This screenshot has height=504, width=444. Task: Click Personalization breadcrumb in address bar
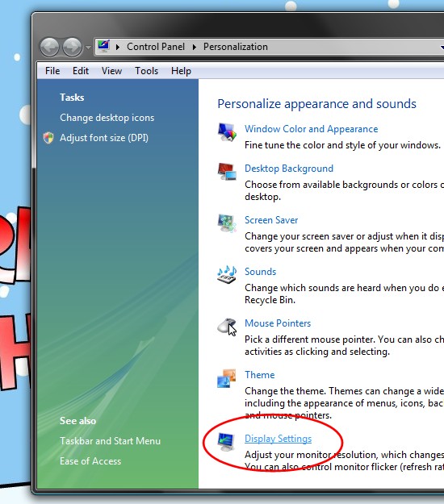(236, 47)
